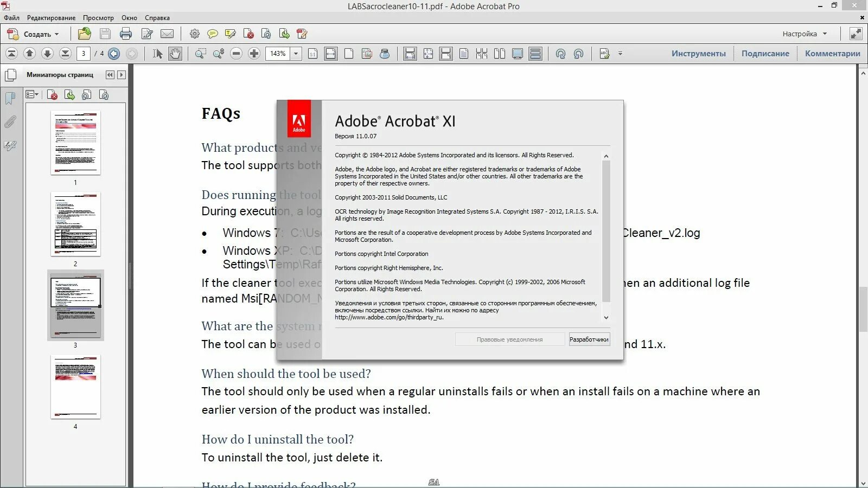Click the About dialog credits scrollbar thumb
Screen dimensions: 868x488
coord(606,232)
